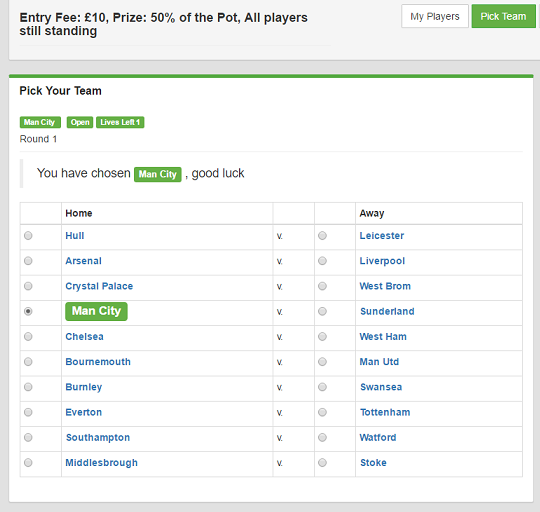Screen dimensions: 540x512
Task: Open the My Players tab
Action: pyautogui.click(x=435, y=16)
